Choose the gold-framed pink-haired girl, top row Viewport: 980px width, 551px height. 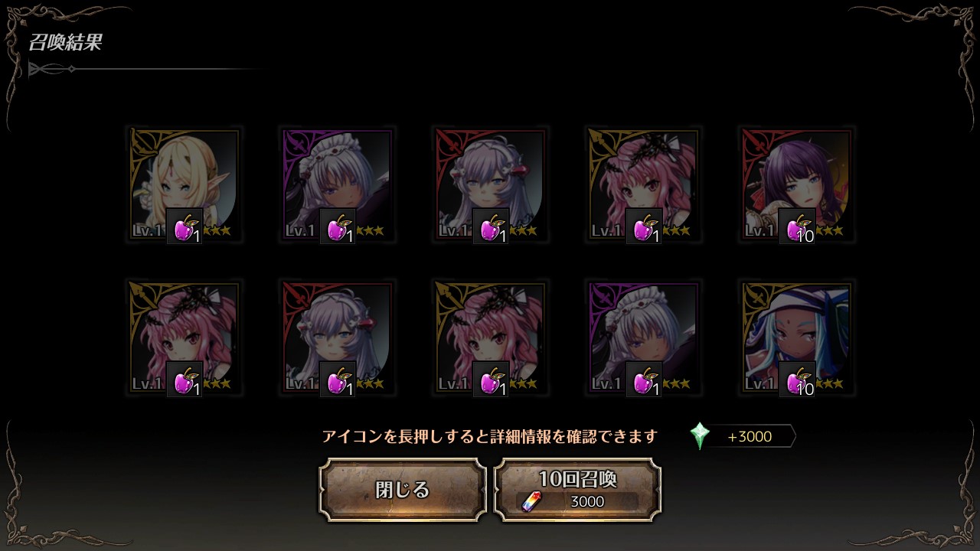(x=644, y=185)
